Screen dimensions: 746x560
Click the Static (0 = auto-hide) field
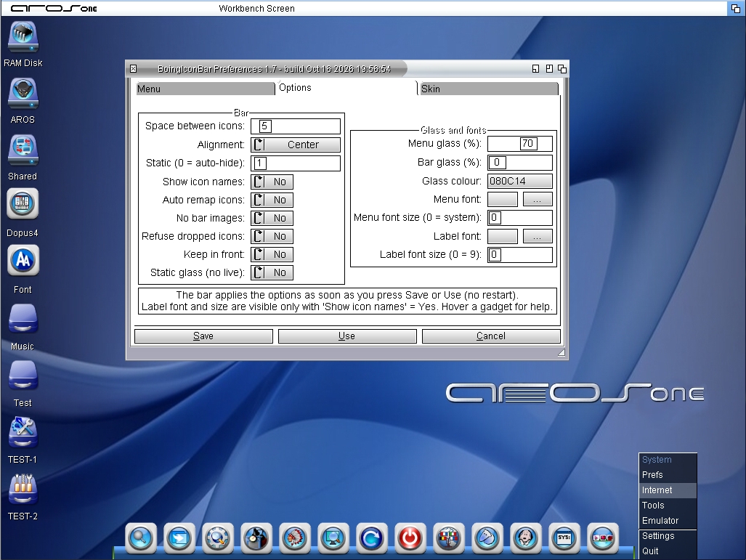(296, 163)
